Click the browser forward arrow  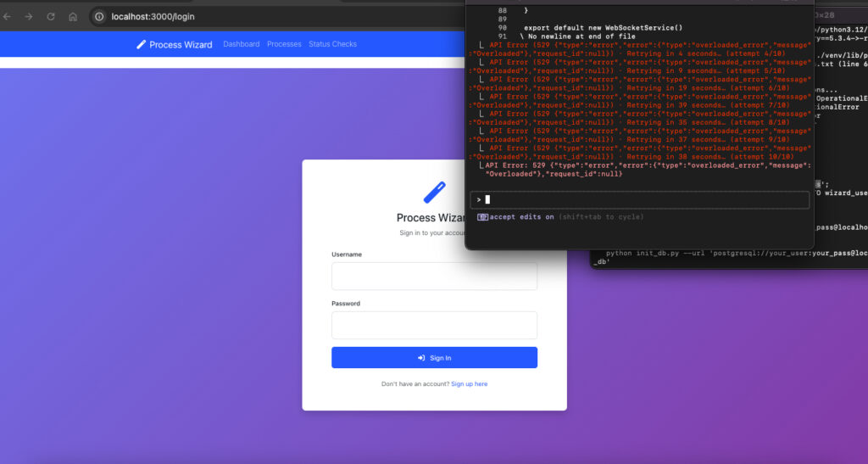29,16
